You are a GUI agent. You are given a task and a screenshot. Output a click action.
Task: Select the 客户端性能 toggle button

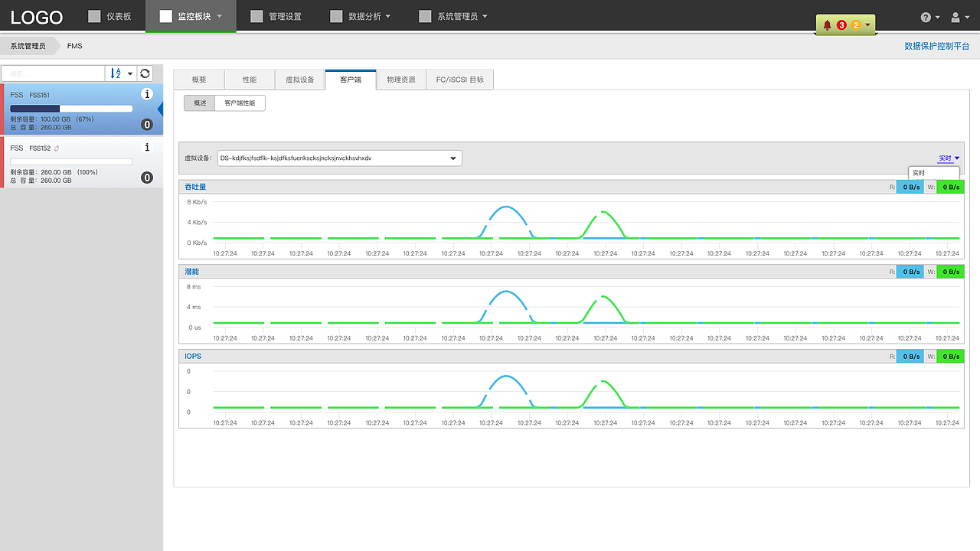tap(240, 103)
